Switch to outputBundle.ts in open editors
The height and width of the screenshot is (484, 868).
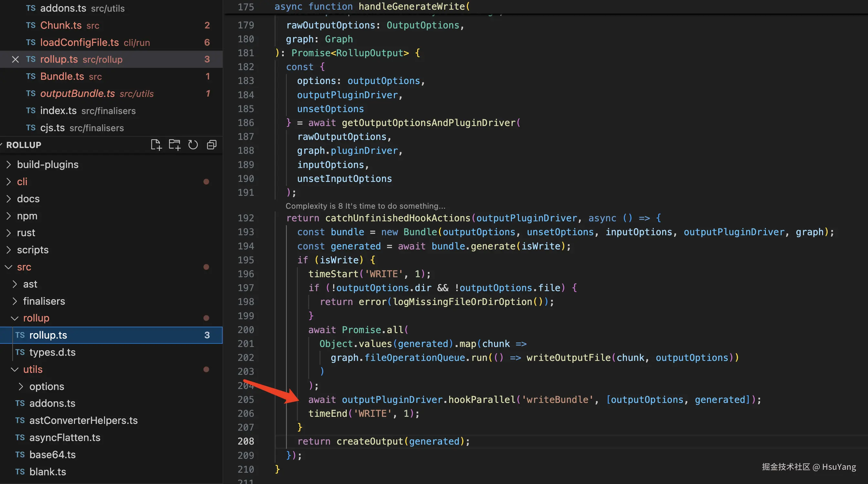point(78,94)
